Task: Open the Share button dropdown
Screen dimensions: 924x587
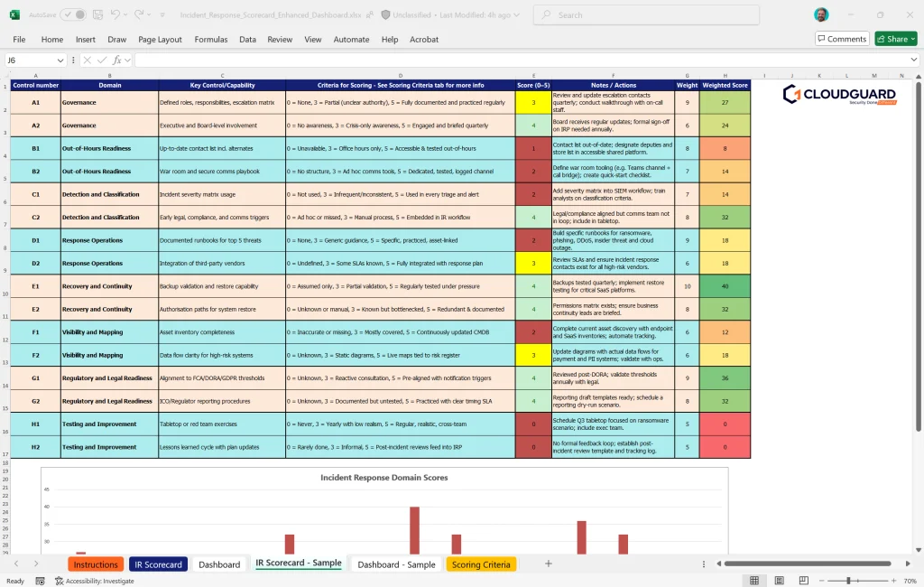Action: pos(912,39)
